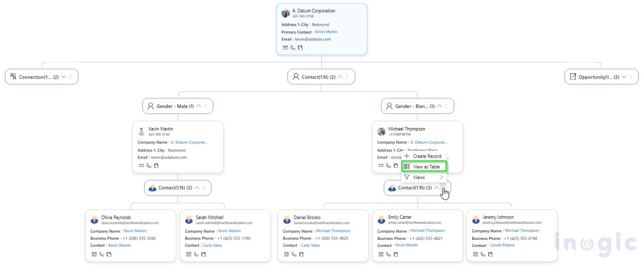Screen dimensions: 644x272
Task: Collapse Contact(1:N) (3) under Michael Thompson
Action: coord(437,188)
